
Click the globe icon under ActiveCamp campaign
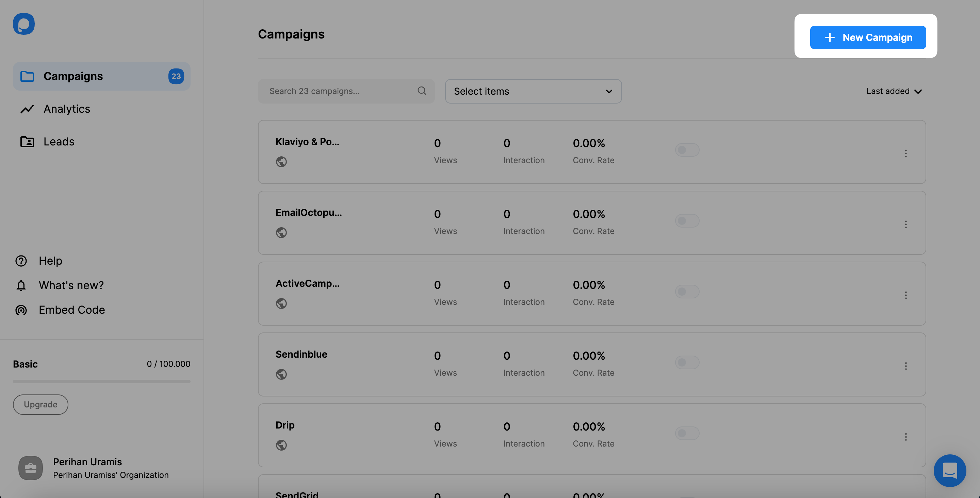pyautogui.click(x=281, y=304)
